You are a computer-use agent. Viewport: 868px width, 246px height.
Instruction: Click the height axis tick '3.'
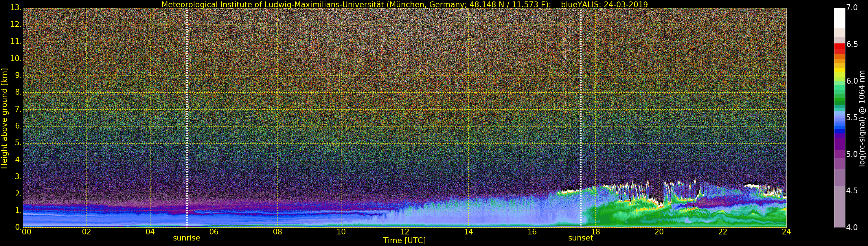click(18, 177)
